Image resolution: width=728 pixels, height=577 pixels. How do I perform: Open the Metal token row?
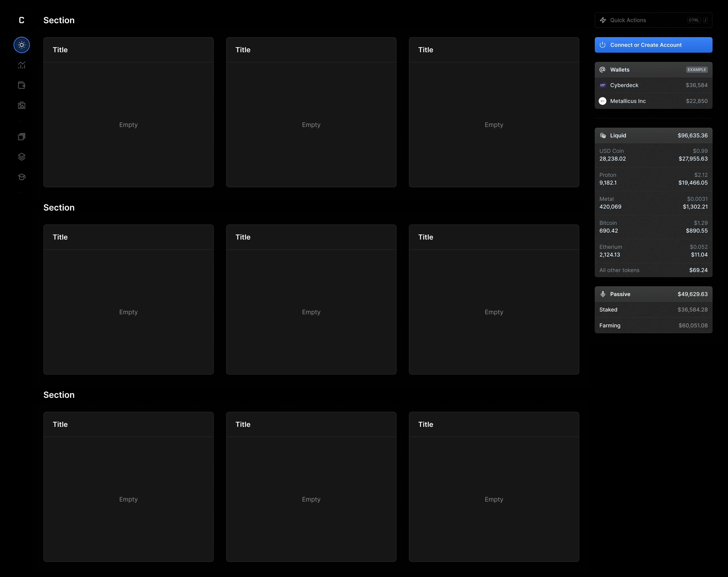click(653, 203)
